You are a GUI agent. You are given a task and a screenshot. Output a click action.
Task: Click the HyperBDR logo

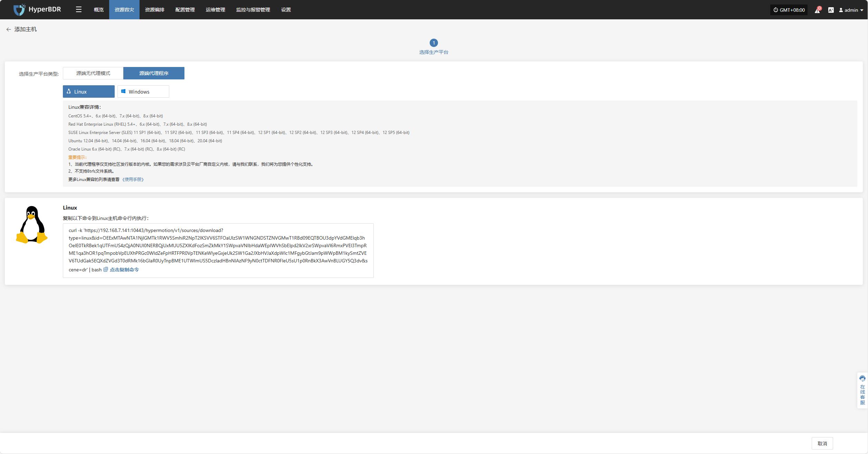coord(37,10)
